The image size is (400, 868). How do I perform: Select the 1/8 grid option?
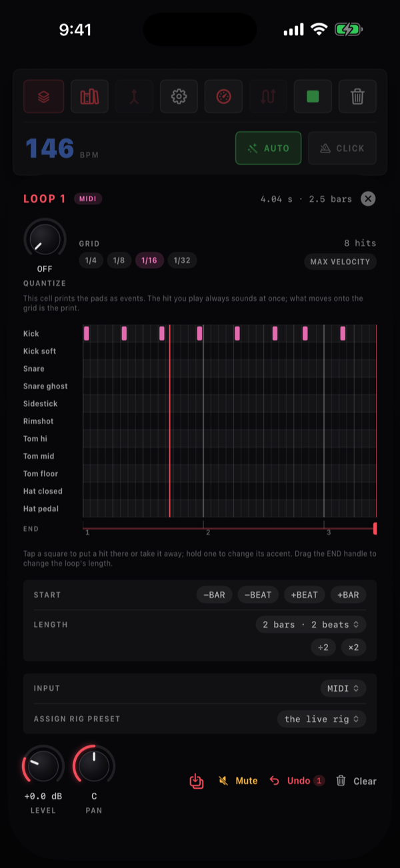point(119,260)
